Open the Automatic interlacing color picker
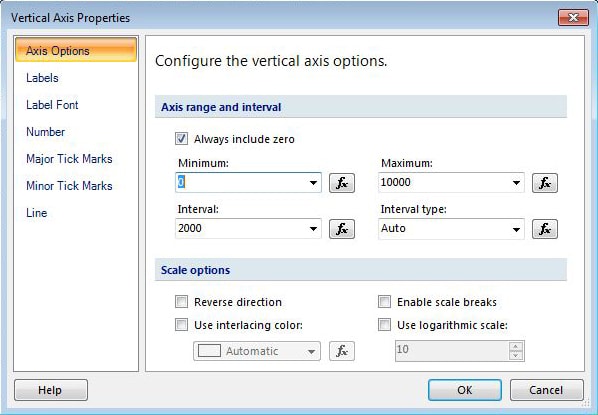 tap(257, 351)
